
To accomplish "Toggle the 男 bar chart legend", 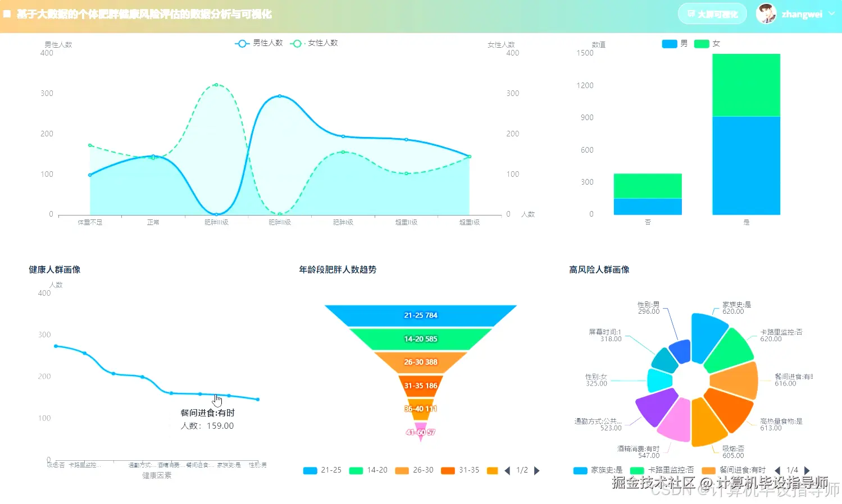I will point(675,43).
